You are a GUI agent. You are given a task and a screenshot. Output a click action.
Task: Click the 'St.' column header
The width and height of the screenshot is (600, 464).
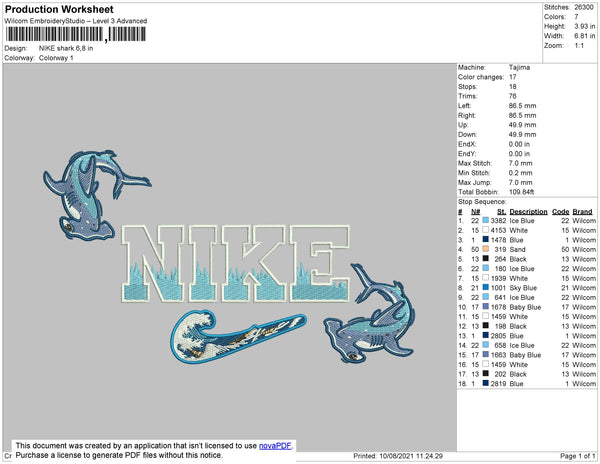pyautogui.click(x=501, y=211)
